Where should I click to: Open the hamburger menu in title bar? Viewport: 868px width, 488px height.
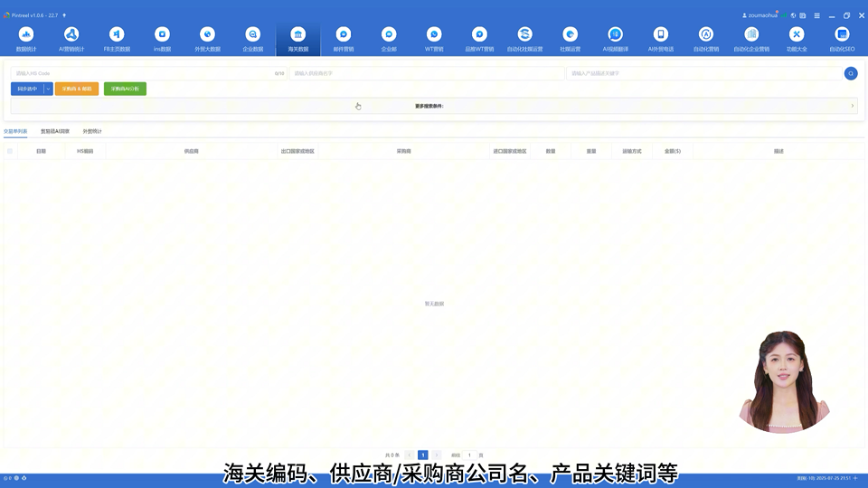click(x=817, y=15)
